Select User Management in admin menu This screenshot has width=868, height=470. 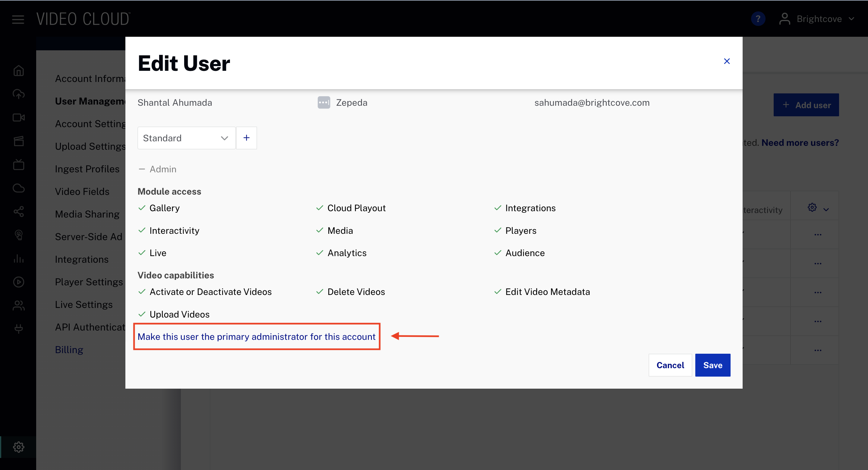[90, 101]
